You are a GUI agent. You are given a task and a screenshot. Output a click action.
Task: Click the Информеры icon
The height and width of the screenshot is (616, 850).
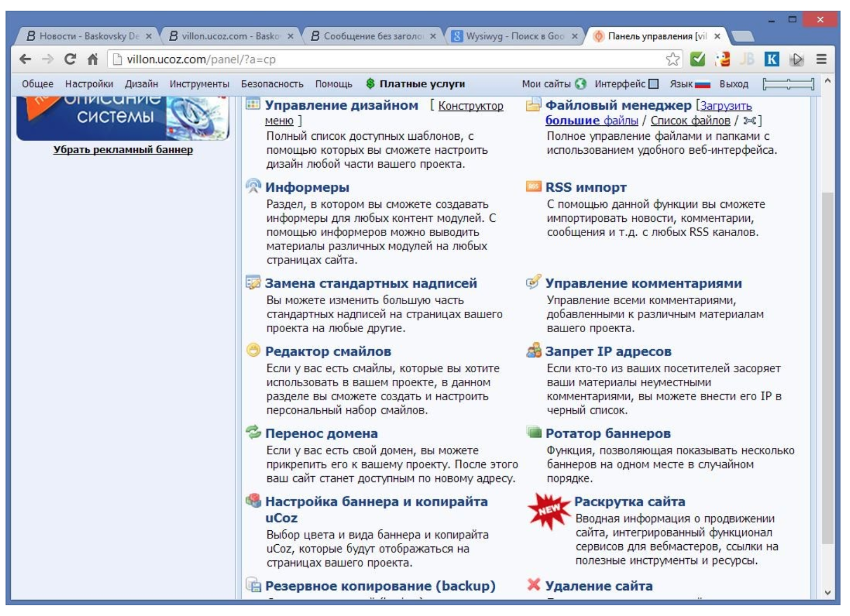253,186
